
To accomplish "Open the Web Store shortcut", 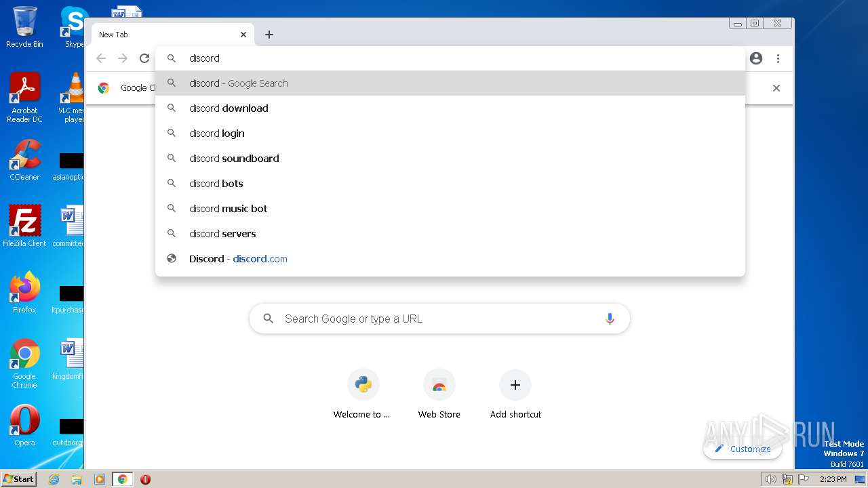I will pyautogui.click(x=439, y=395).
